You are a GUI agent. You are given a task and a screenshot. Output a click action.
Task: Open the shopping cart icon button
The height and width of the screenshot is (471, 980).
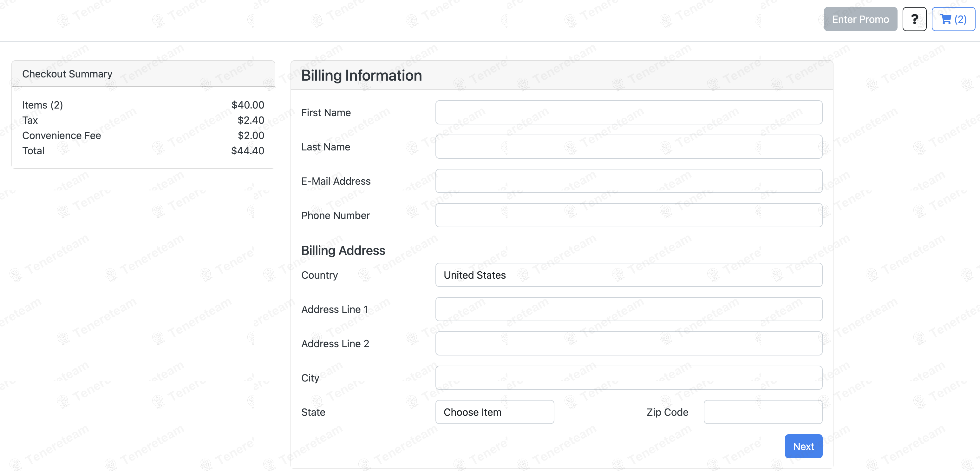tap(953, 19)
